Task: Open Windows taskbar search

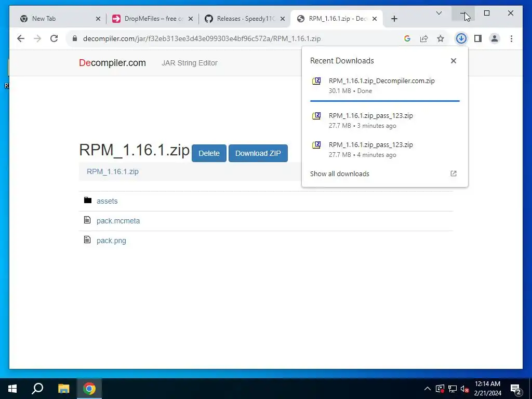Action: (x=37, y=389)
